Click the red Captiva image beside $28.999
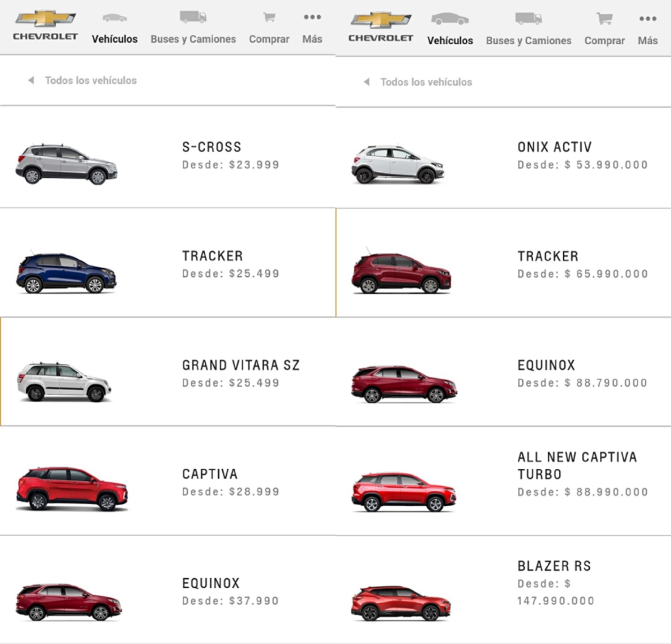This screenshot has width=671, height=644. pyautogui.click(x=72, y=489)
